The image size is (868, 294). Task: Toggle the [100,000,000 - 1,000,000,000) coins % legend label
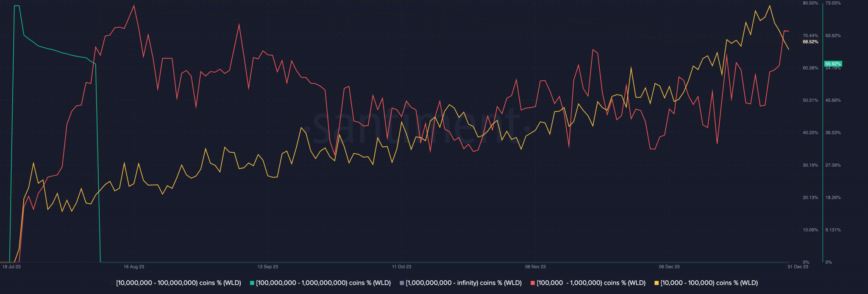[323, 283]
